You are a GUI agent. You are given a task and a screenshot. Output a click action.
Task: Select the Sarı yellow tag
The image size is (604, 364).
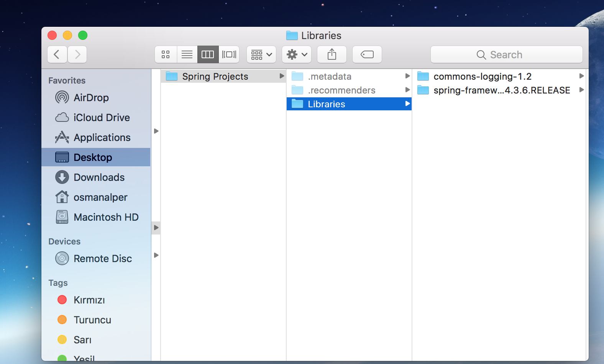click(x=96, y=339)
